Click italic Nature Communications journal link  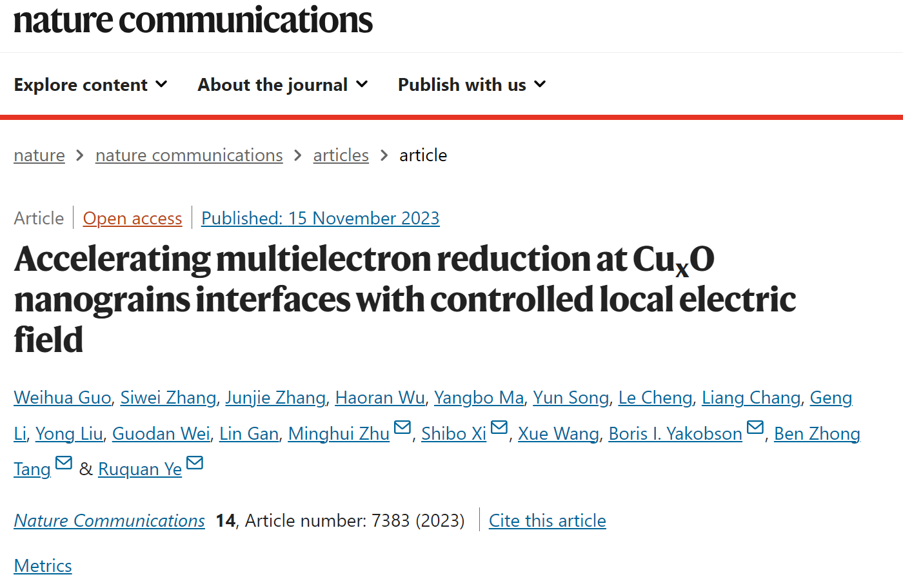[110, 521]
